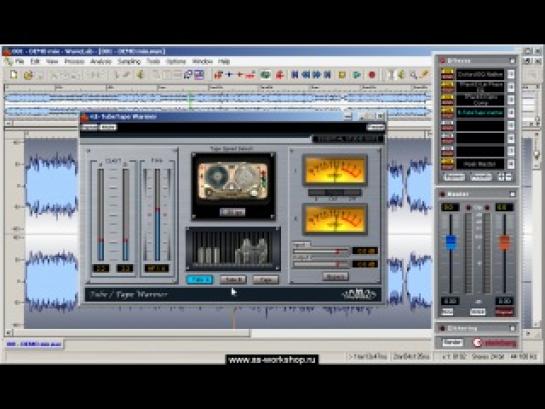Click the first empty effects slot
Viewport: 545px width, 409px height.
point(480,125)
